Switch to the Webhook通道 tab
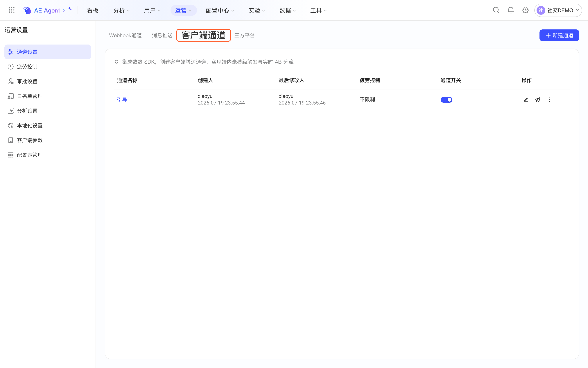Image resolution: width=588 pixels, height=368 pixels. pyautogui.click(x=125, y=36)
